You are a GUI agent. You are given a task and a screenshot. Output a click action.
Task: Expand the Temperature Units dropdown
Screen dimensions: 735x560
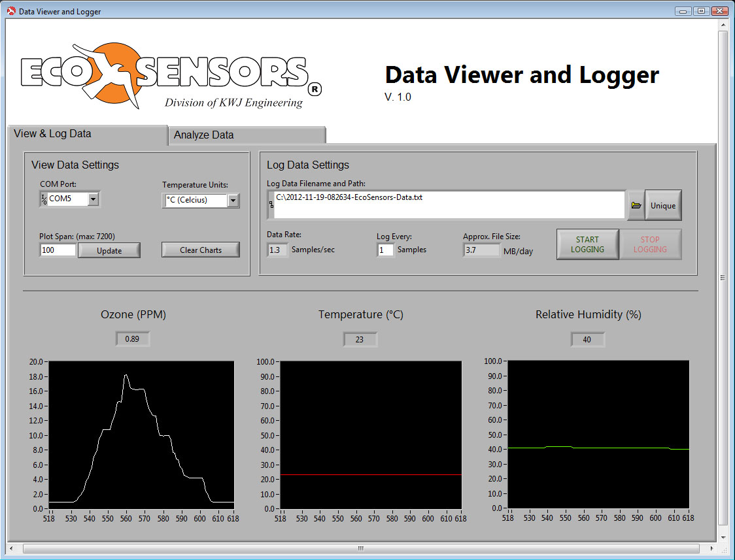(233, 201)
